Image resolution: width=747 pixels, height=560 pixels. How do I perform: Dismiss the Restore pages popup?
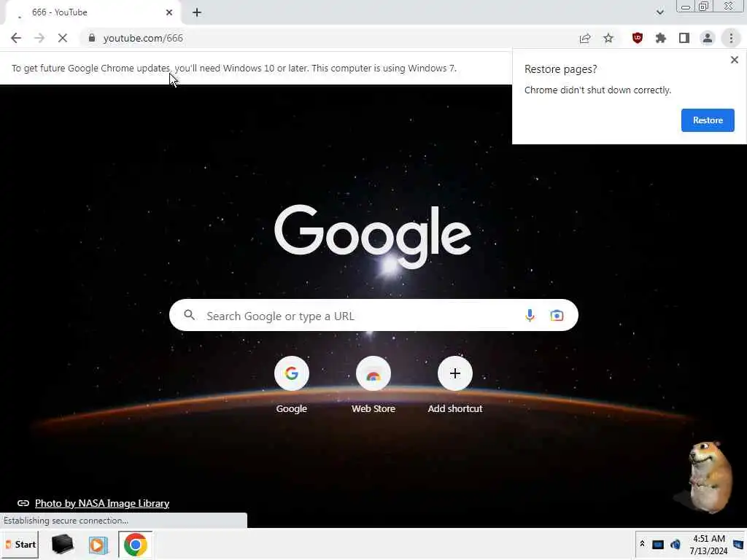(734, 60)
